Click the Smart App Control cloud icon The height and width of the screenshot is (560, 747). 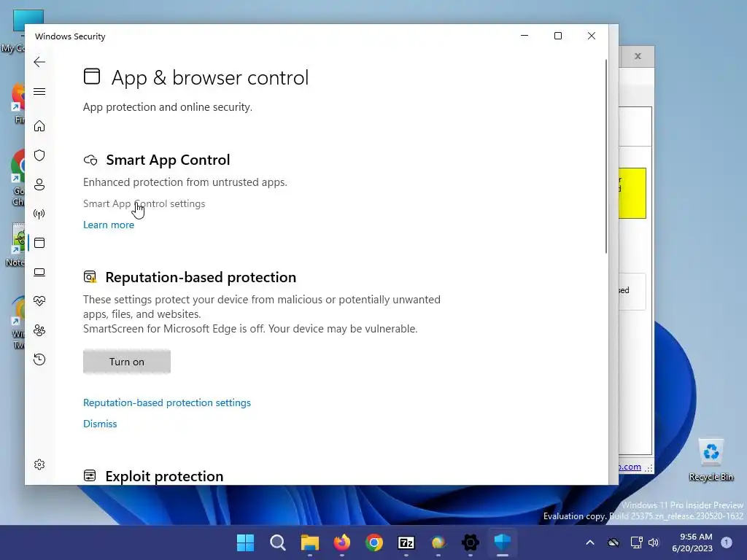tap(90, 160)
